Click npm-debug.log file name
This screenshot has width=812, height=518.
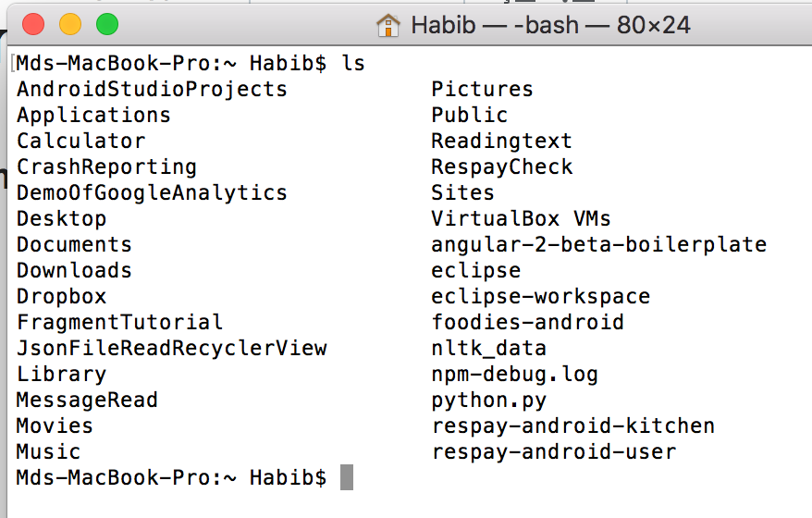pos(515,374)
